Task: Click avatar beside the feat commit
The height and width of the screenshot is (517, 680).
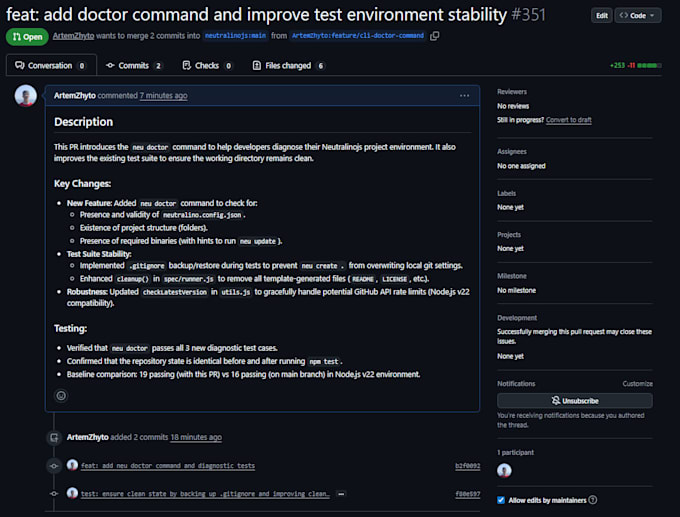Action: pos(72,465)
